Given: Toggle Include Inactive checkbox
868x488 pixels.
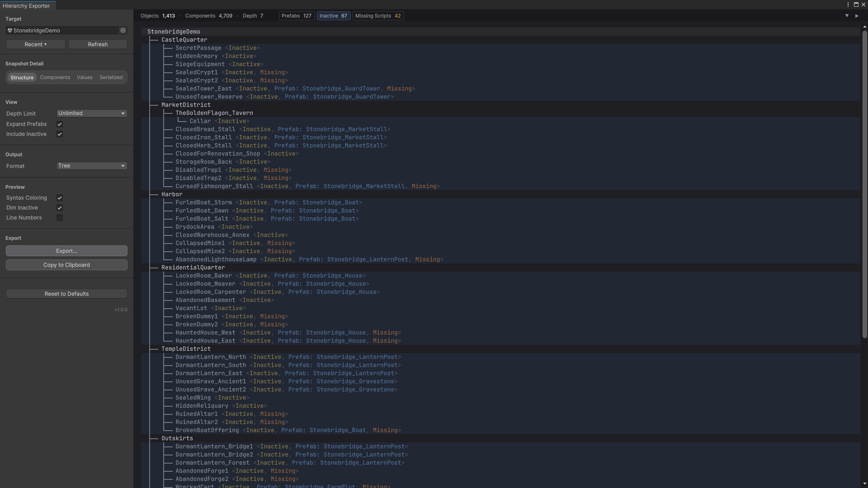Looking at the screenshot, I should [60, 134].
